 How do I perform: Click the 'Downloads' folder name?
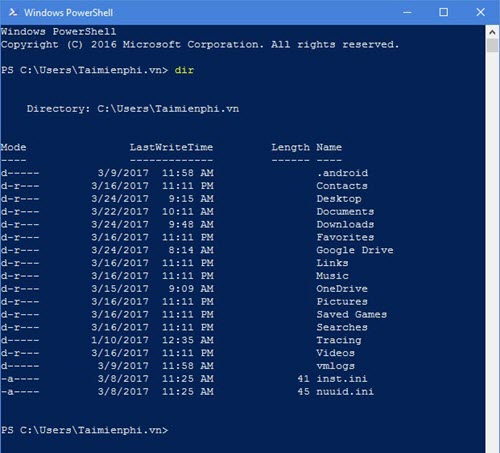tap(345, 224)
